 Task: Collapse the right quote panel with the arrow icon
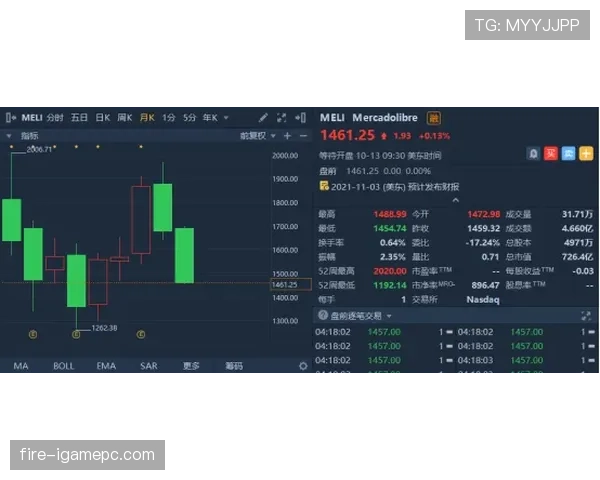(300, 118)
